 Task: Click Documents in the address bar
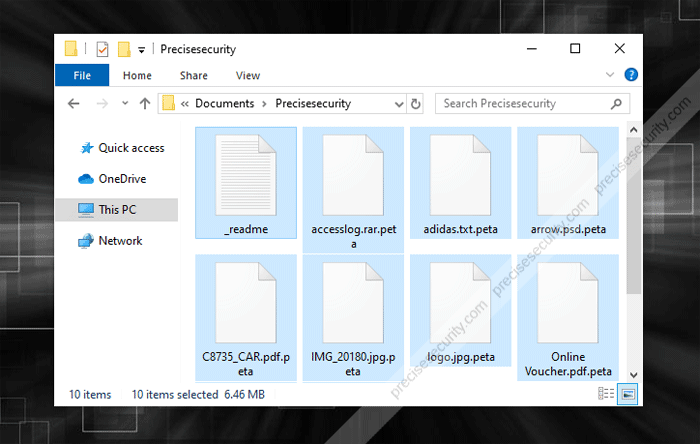point(225,104)
